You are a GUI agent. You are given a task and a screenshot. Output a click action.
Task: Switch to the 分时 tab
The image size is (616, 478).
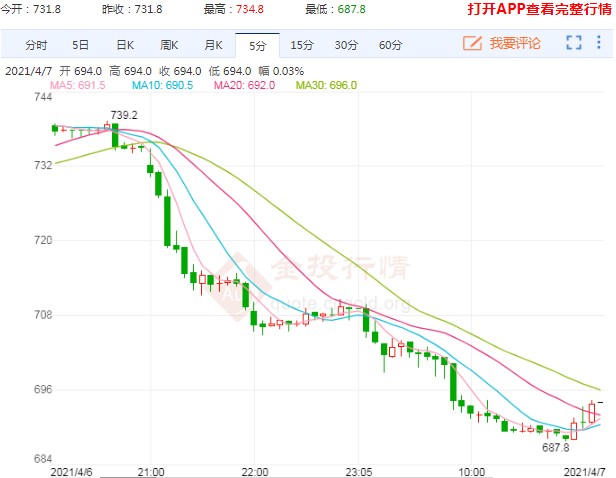tap(36, 45)
